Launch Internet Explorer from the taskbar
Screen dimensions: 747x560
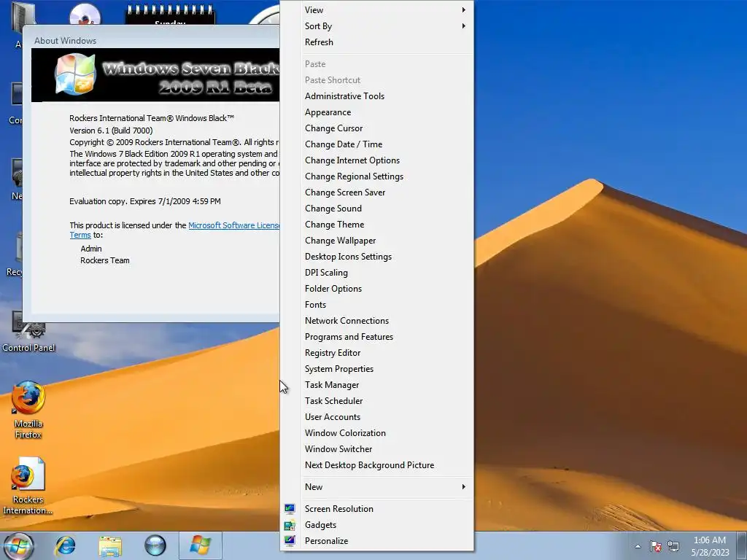tap(65, 545)
